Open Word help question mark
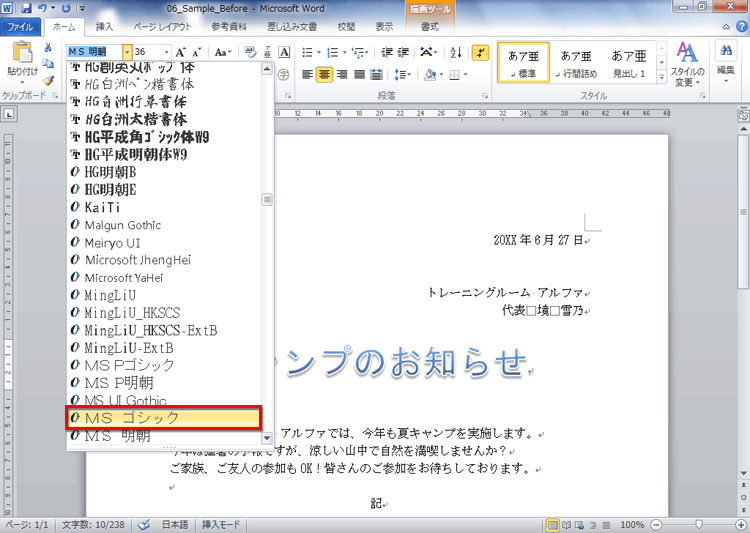 tap(741, 27)
